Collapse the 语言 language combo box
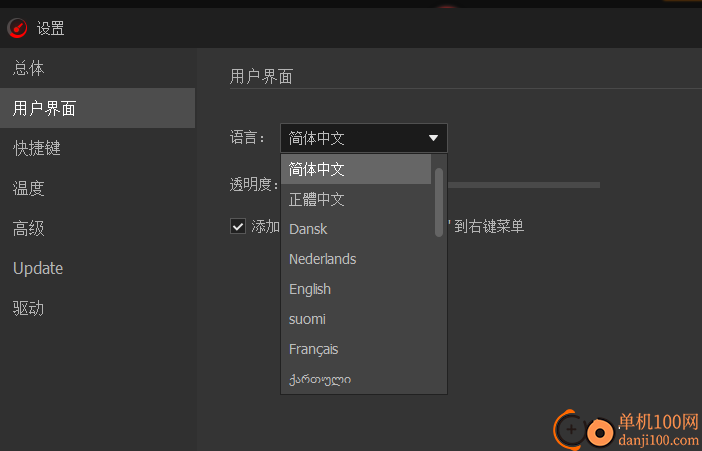Viewport: 702px width, 451px height. click(x=364, y=138)
